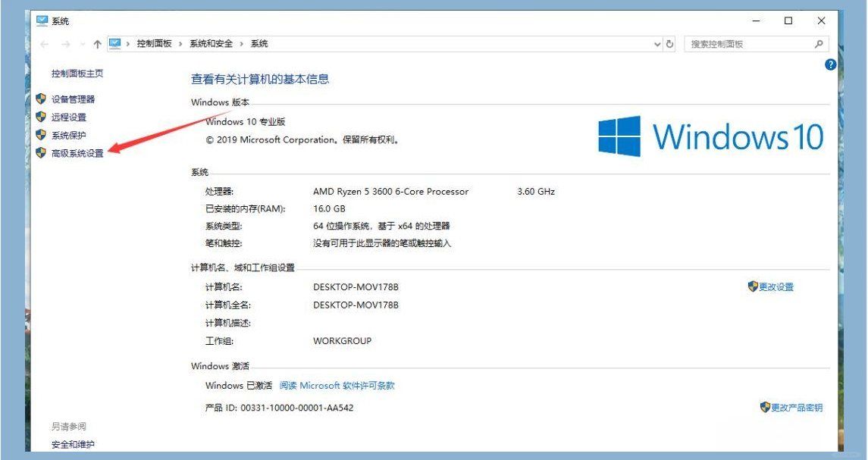Select 系统 breadcrumb in address bar
This screenshot has height=460, width=868.
click(x=259, y=44)
